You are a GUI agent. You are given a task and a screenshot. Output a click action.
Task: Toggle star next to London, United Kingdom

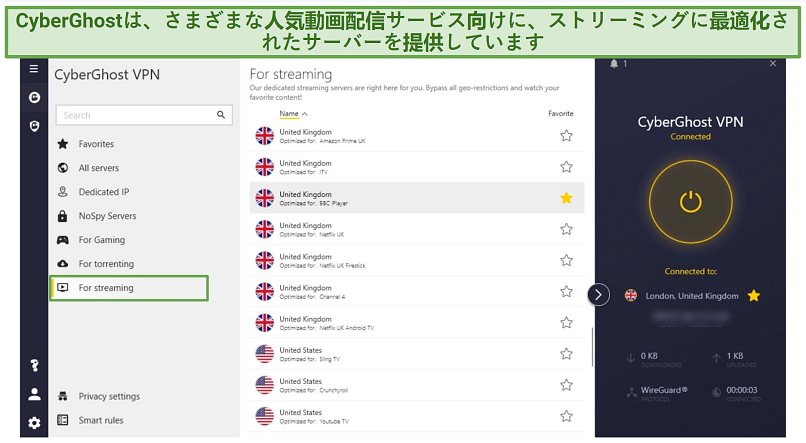754,296
